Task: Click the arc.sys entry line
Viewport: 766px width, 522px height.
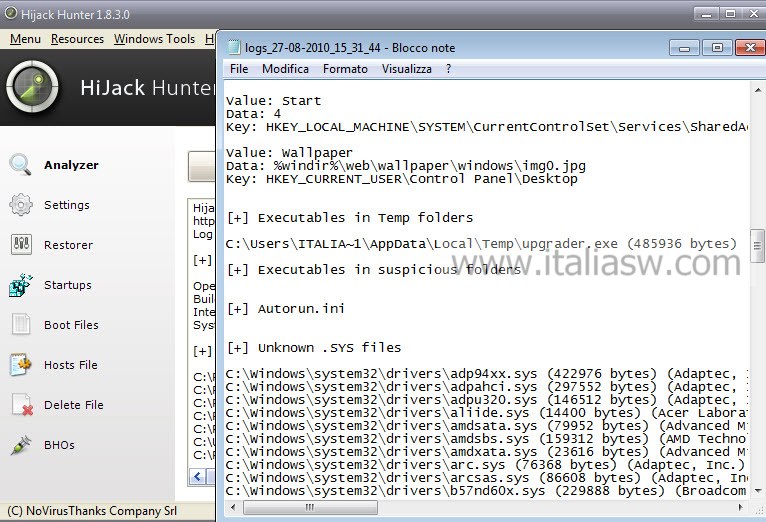Action: (x=485, y=465)
